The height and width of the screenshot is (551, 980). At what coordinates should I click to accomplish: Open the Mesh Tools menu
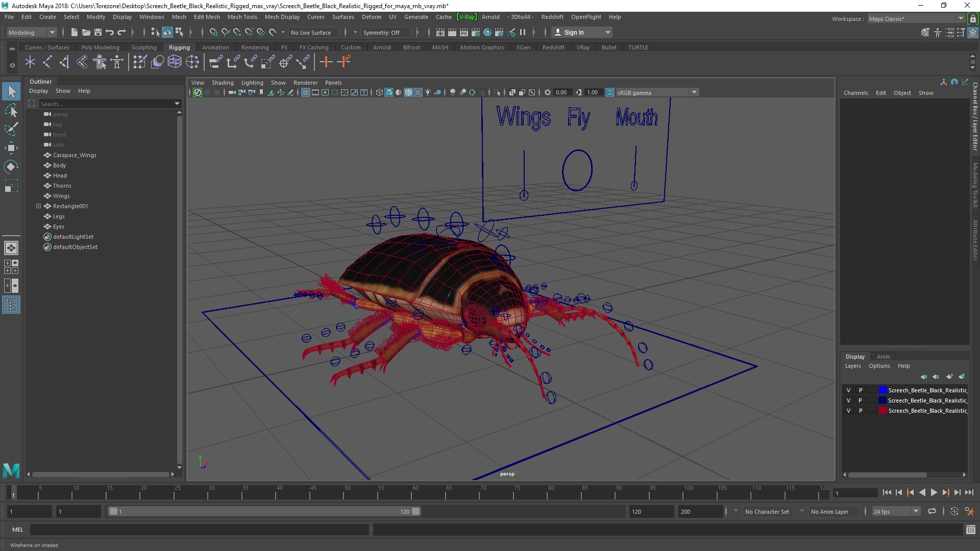coord(242,17)
